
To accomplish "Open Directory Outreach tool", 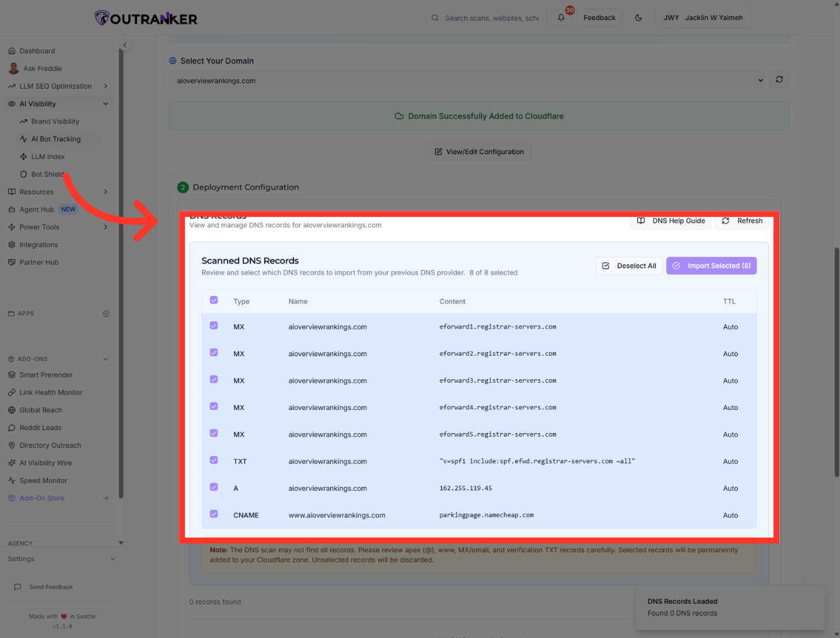I will click(50, 445).
